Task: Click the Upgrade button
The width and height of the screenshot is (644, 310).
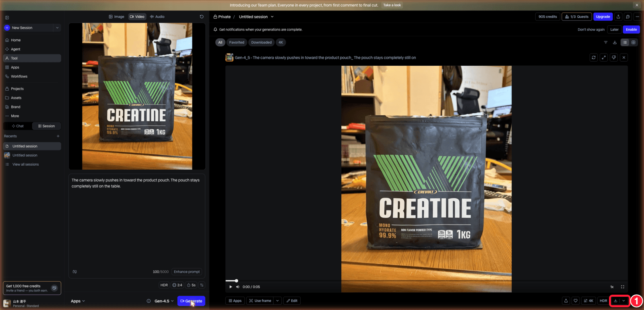Action: point(603,17)
